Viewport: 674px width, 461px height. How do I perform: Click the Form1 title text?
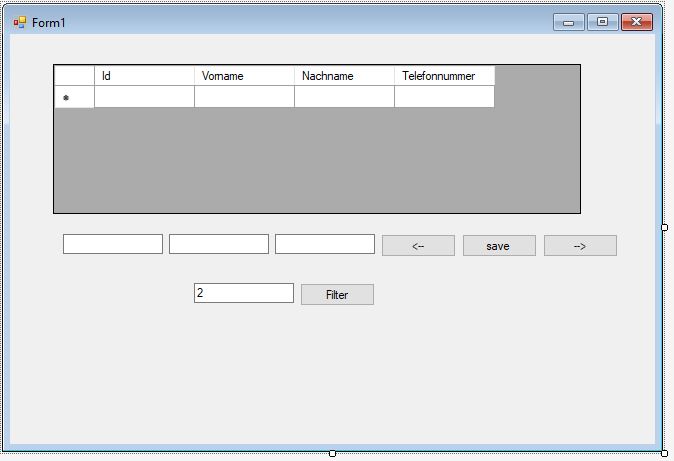tap(49, 23)
